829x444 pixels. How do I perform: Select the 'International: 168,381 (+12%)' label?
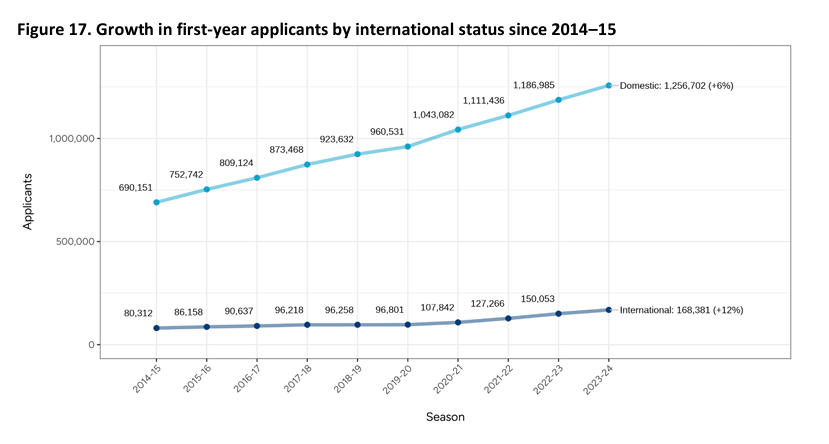[681, 310]
